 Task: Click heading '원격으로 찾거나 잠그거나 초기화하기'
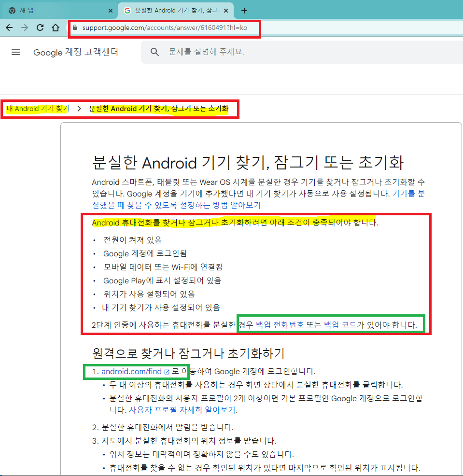point(188,353)
